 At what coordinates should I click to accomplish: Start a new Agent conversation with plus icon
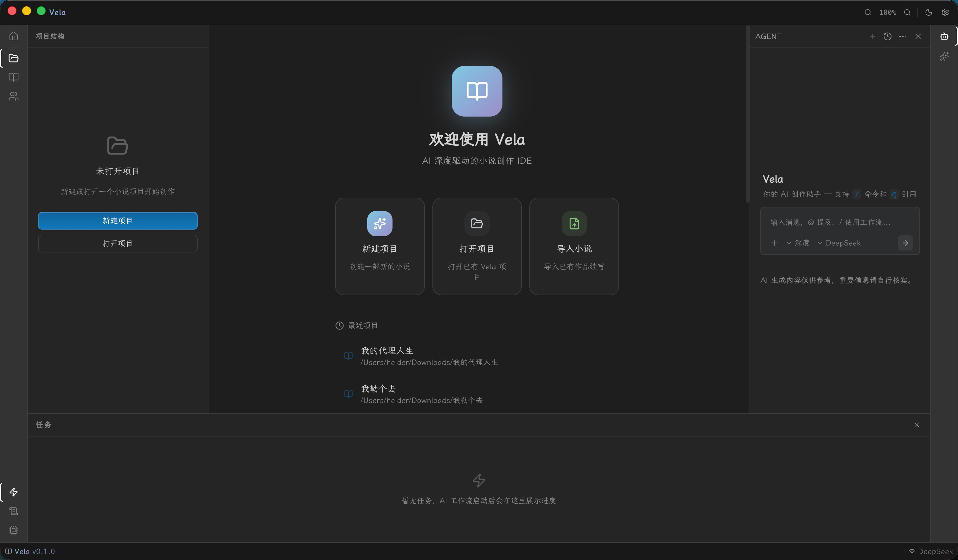[x=872, y=36]
